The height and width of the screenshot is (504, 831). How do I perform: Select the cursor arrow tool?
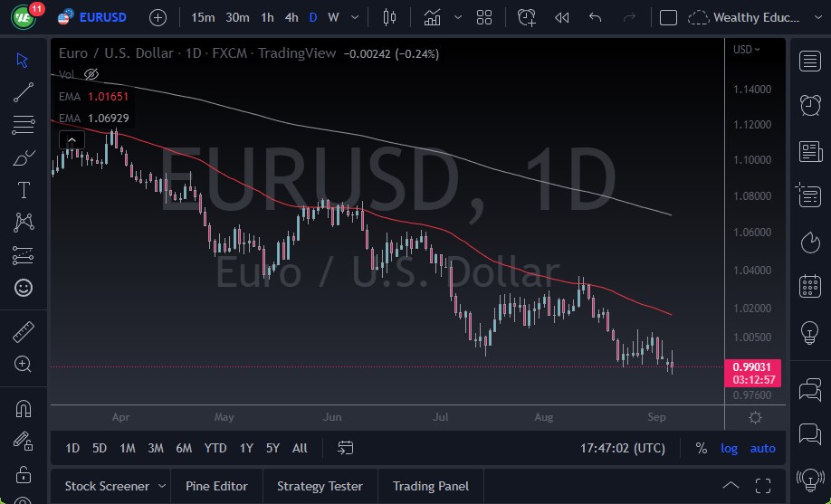pyautogui.click(x=23, y=60)
